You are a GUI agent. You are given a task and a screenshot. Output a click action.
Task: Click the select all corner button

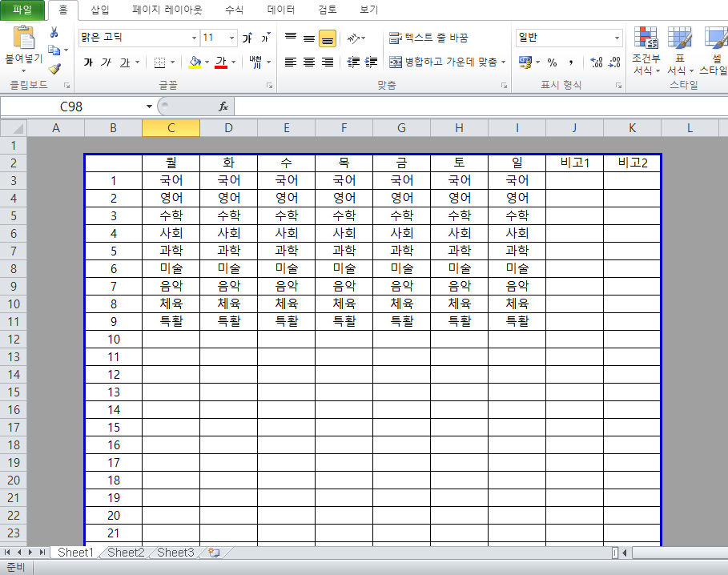tap(14, 128)
